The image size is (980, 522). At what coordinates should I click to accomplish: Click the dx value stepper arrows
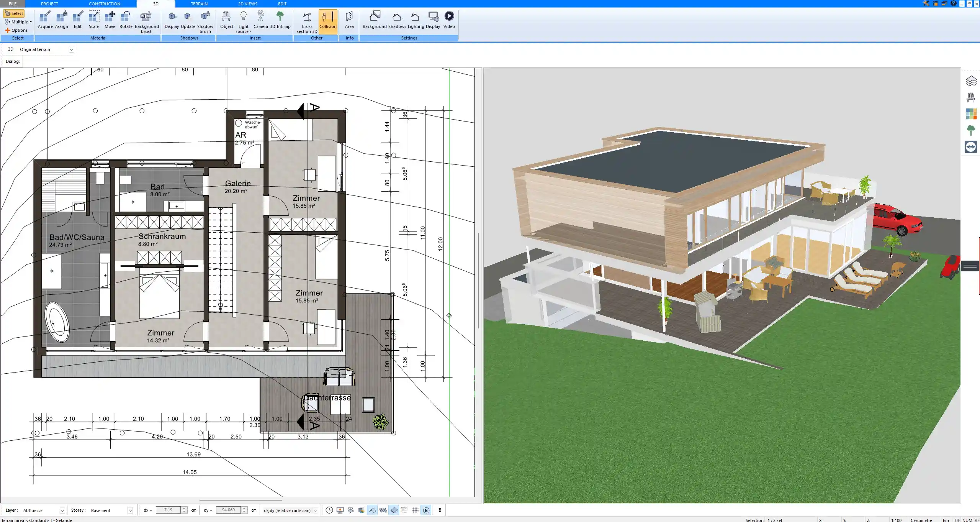pos(184,510)
